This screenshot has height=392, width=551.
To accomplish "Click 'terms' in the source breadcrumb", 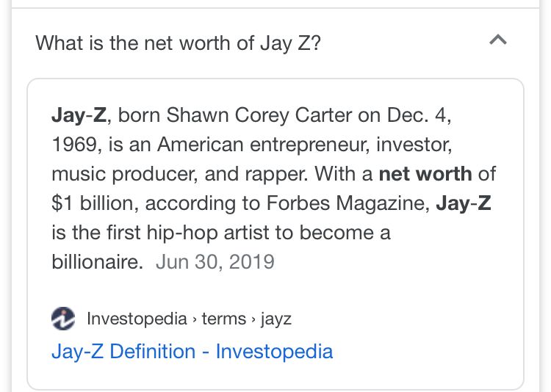I will point(224,319).
